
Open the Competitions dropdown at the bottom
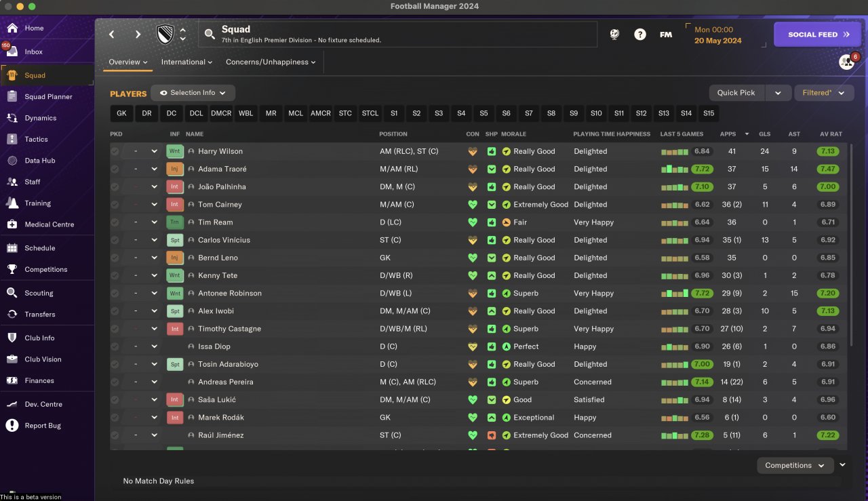coord(795,465)
